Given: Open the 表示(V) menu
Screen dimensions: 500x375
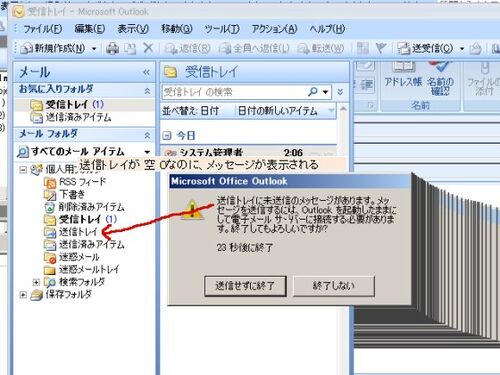Looking at the screenshot, I should tap(133, 29).
